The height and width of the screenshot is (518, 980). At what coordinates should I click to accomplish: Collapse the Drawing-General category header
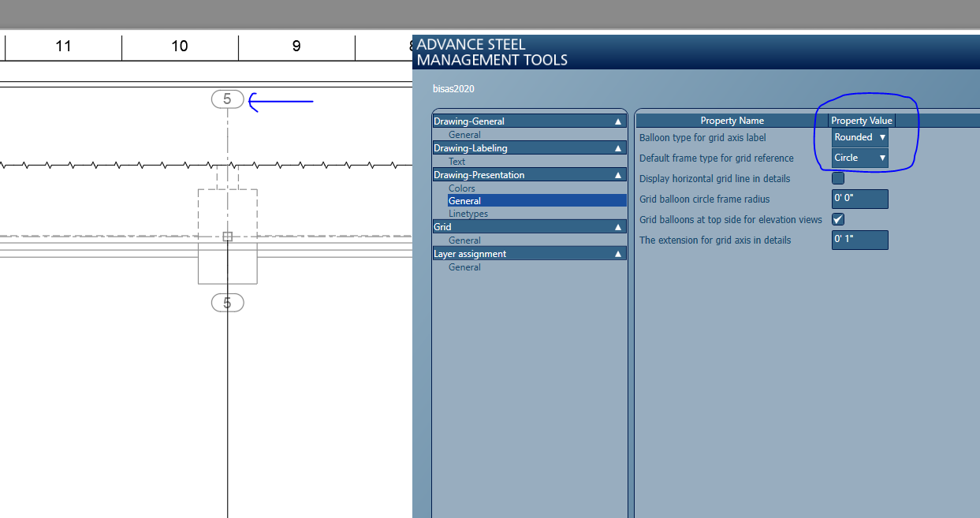tap(528, 121)
